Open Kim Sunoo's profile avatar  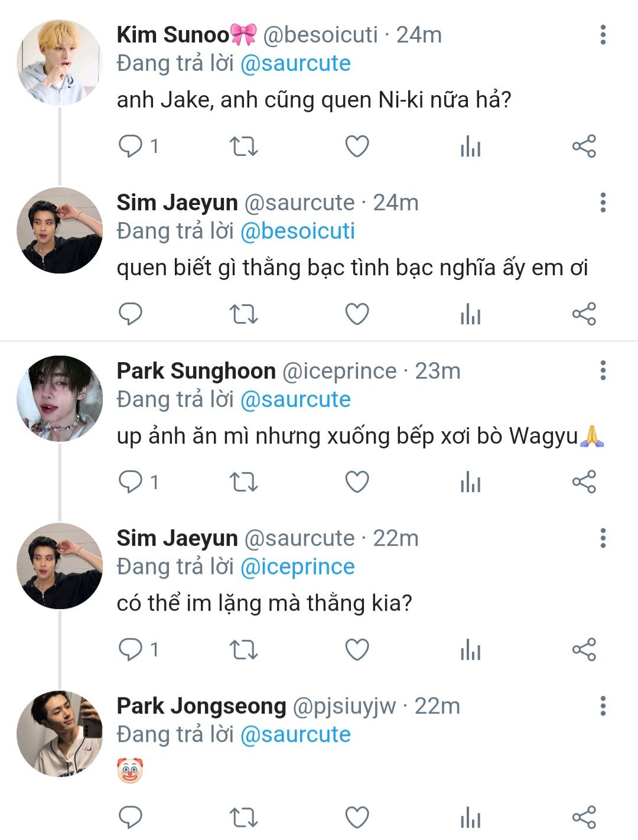tap(60, 63)
